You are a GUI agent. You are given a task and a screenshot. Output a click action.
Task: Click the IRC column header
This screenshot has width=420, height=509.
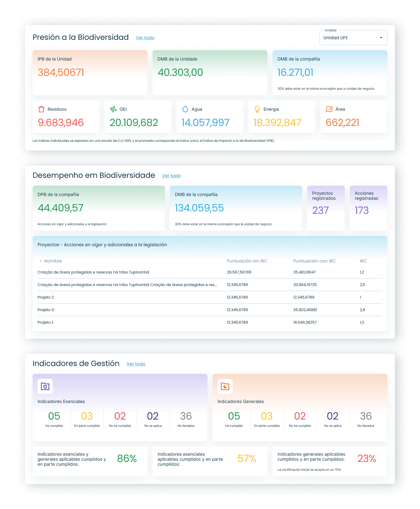point(363,261)
